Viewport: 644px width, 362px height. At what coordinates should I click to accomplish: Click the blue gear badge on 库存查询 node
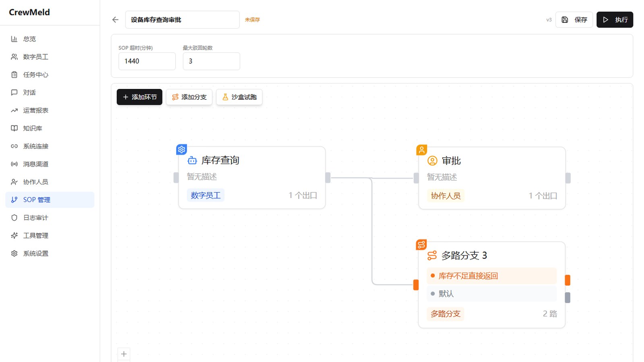point(182,150)
